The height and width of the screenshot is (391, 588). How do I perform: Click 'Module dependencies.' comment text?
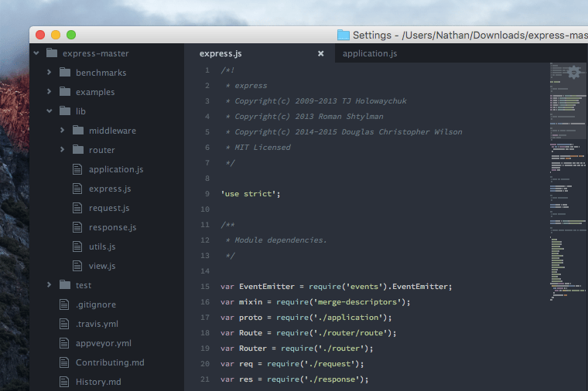[281, 240]
